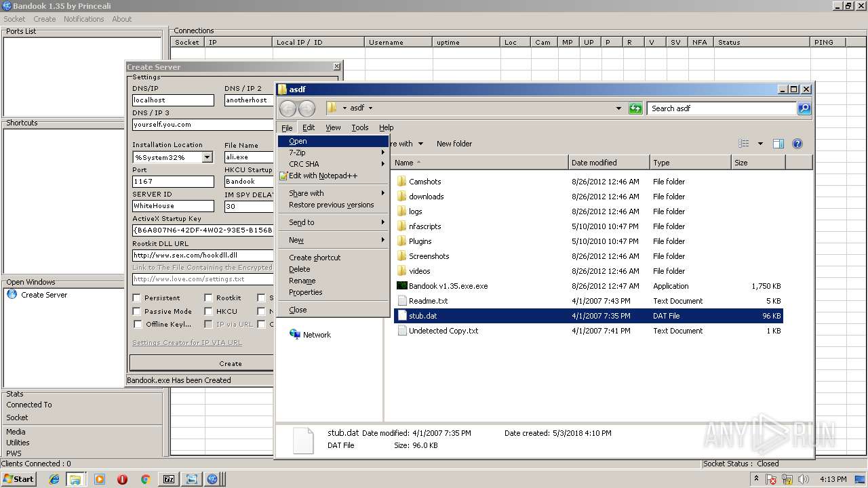Sort files by Date modified column
Viewport: 868px width, 488px height.
(608, 163)
